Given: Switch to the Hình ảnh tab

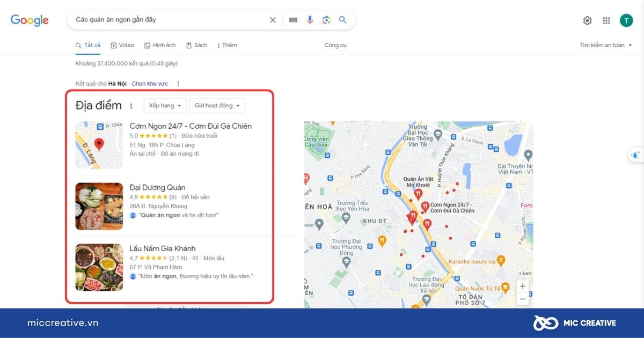Looking at the screenshot, I should [x=160, y=45].
